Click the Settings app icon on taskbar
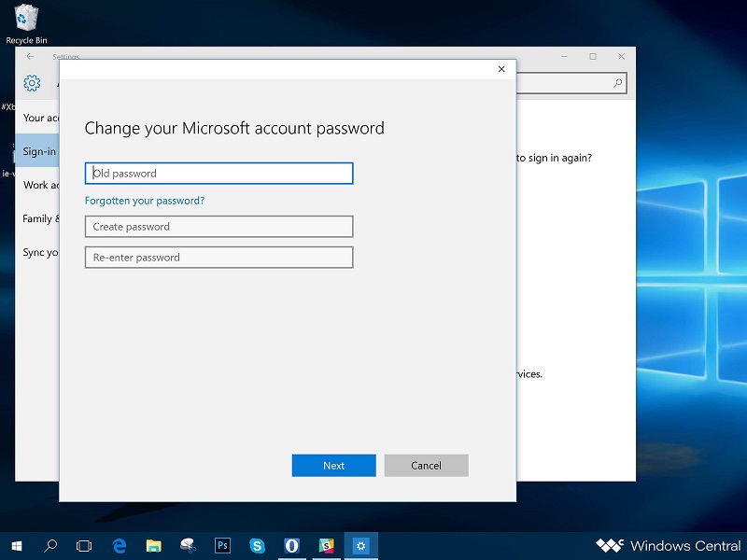The height and width of the screenshot is (560, 747). 361,546
